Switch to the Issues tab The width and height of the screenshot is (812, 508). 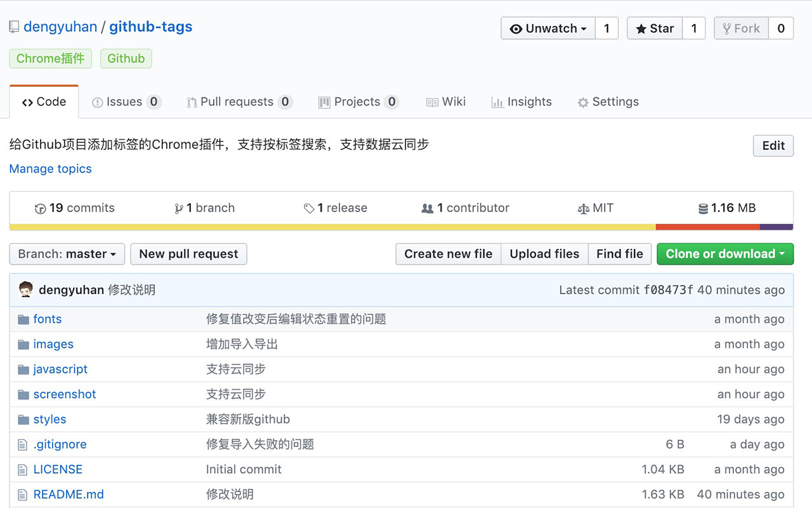click(125, 102)
